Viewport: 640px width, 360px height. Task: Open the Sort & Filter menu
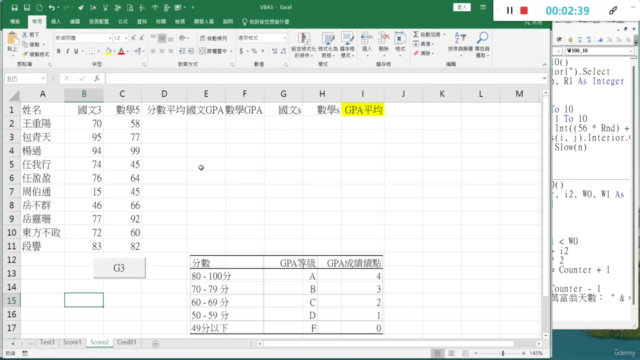coord(460,44)
